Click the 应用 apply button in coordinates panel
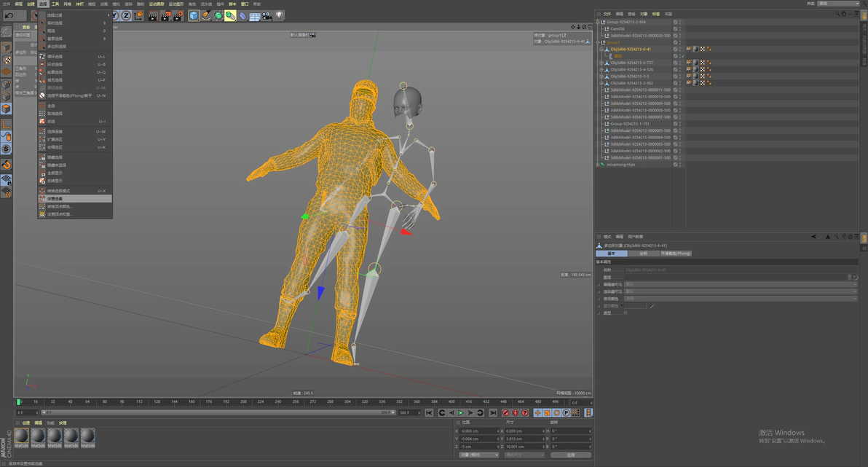The image size is (868, 467). point(570,455)
